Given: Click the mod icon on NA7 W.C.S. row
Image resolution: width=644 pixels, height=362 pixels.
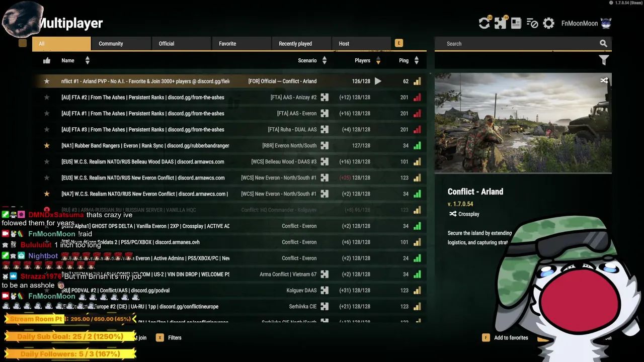Looking at the screenshot, I should (325, 194).
